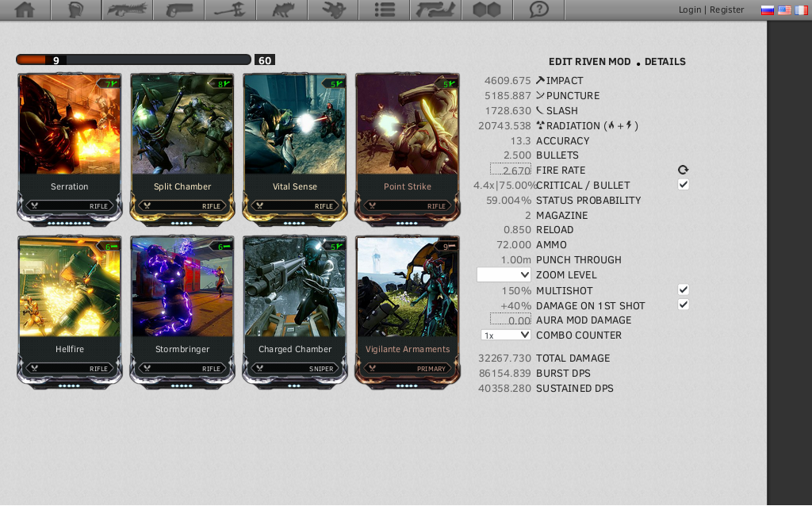The width and height of the screenshot is (812, 506).
Task: Click the Status Probability value 59.004%
Action: point(508,200)
